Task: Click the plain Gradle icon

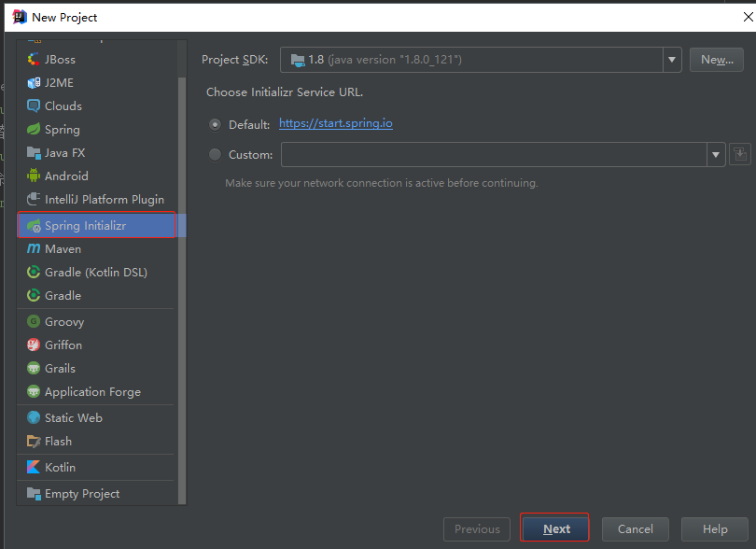Action: [34, 295]
